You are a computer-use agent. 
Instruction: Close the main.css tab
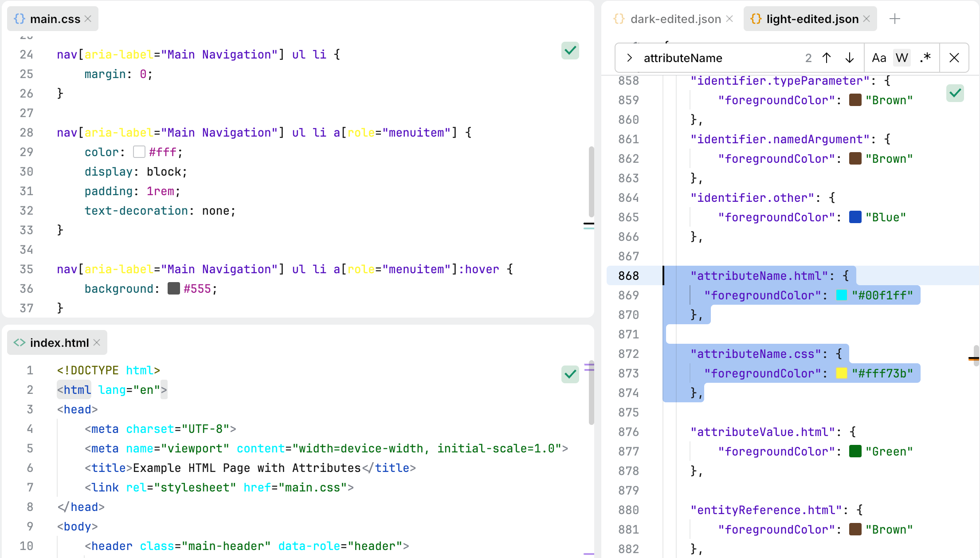88,19
